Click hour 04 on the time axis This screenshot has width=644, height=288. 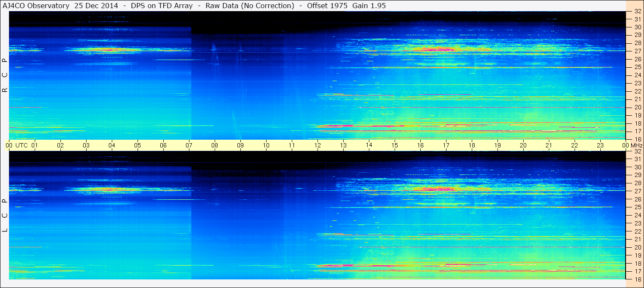pyautogui.click(x=112, y=145)
